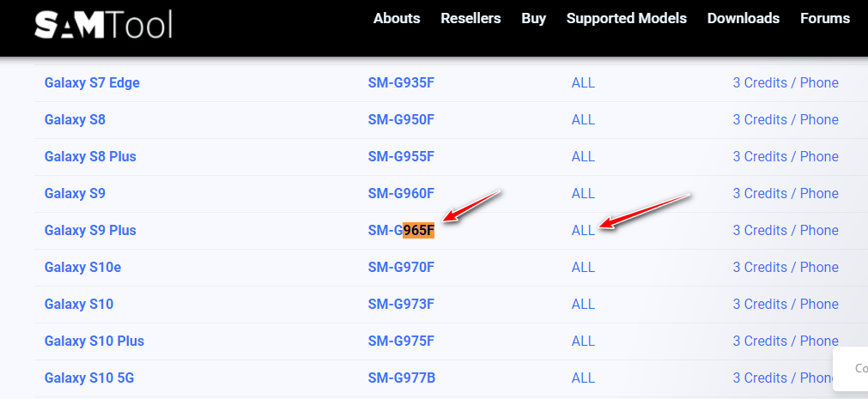Select model code SM-G975F

401,342
